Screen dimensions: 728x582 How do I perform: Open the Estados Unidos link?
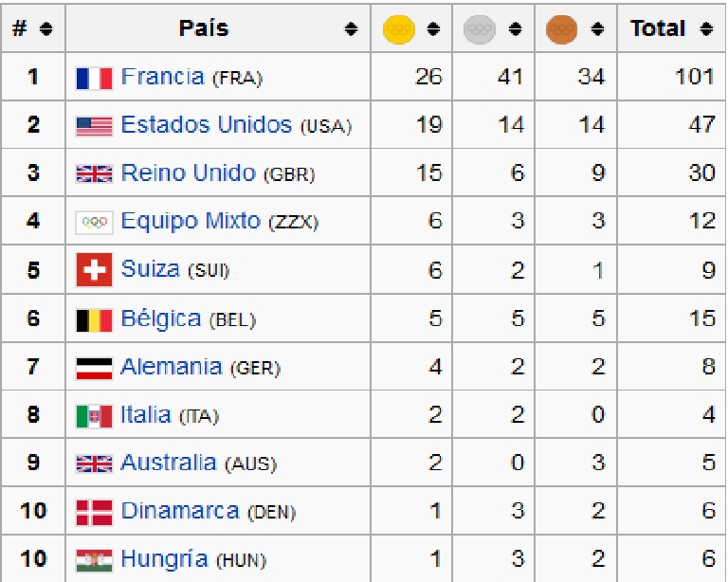207,124
